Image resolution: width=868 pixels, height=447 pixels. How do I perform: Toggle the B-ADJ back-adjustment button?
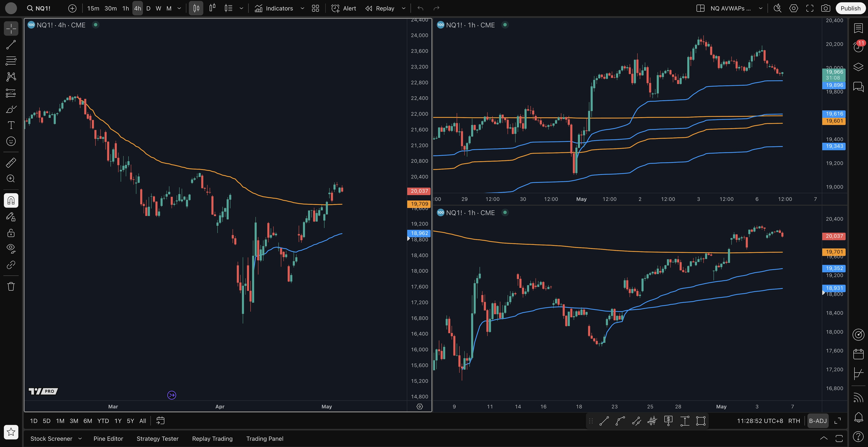tap(817, 421)
